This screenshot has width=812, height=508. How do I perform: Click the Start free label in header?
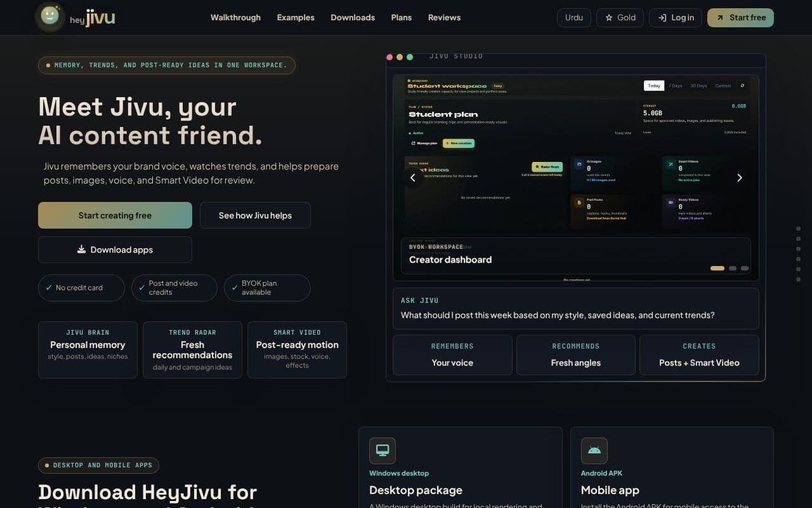click(748, 18)
